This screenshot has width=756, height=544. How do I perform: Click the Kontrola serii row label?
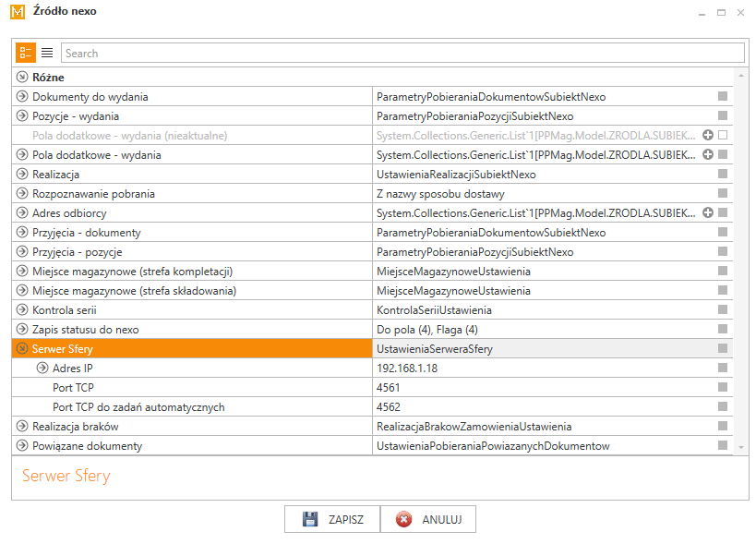[65, 310]
